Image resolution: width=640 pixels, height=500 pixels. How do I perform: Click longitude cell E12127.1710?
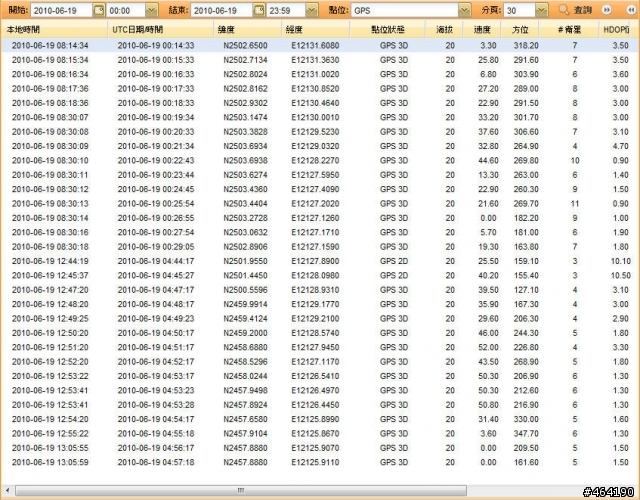point(315,232)
